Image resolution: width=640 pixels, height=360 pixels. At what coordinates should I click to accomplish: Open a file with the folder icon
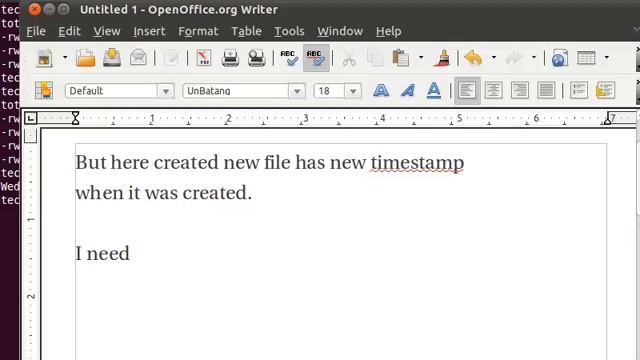[x=86, y=58]
